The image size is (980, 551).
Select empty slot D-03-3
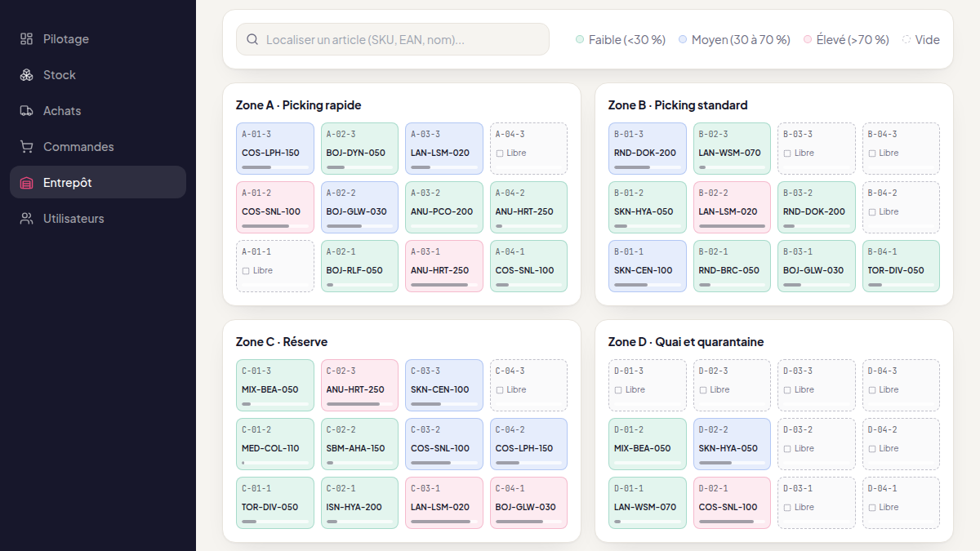click(817, 385)
